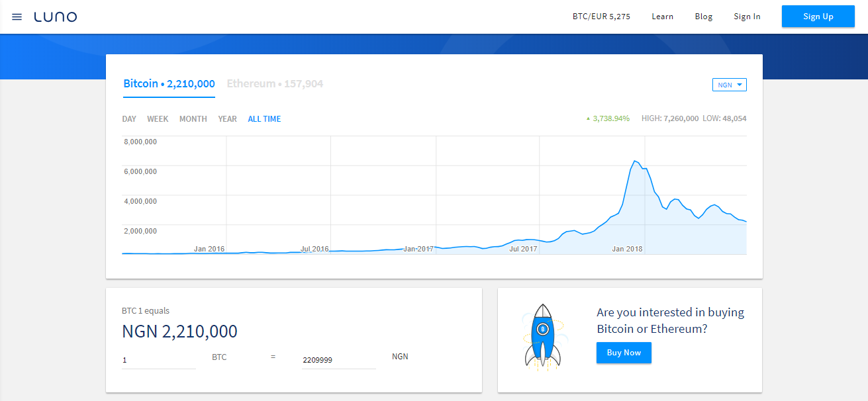Click the 'BTC 1 equals' label

146,310
